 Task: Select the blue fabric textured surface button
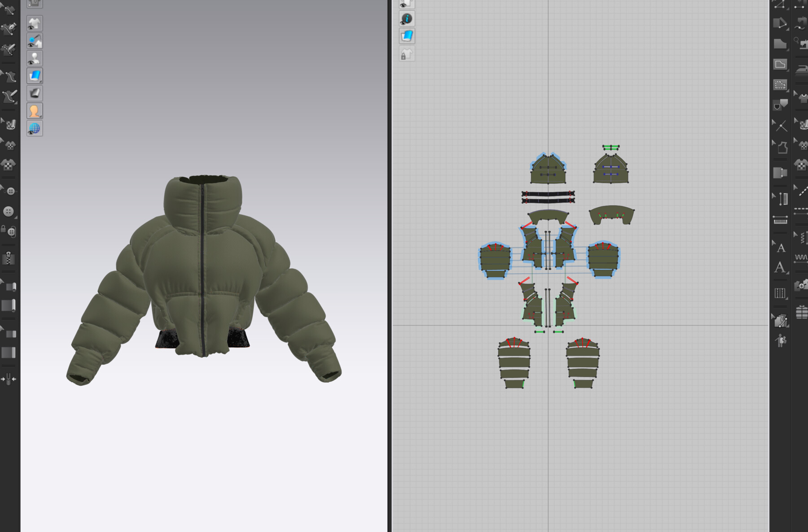[x=34, y=76]
